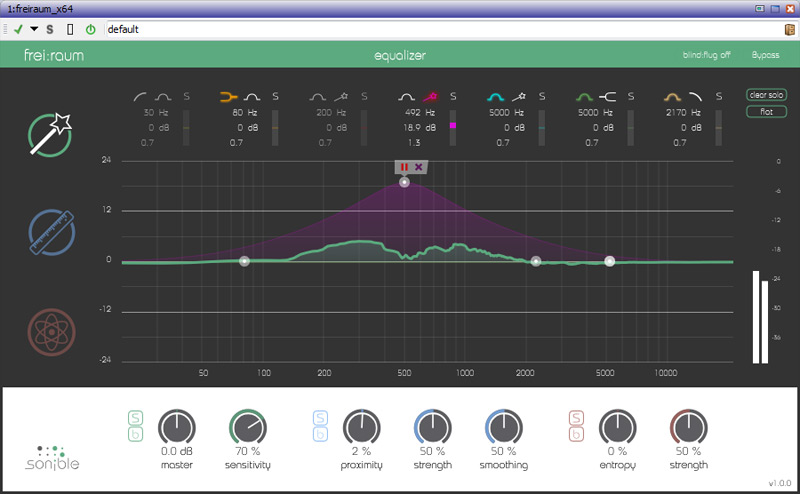800x494 pixels.
Task: Toggle solo S on the 80 Hz band
Action: pyautogui.click(x=276, y=97)
